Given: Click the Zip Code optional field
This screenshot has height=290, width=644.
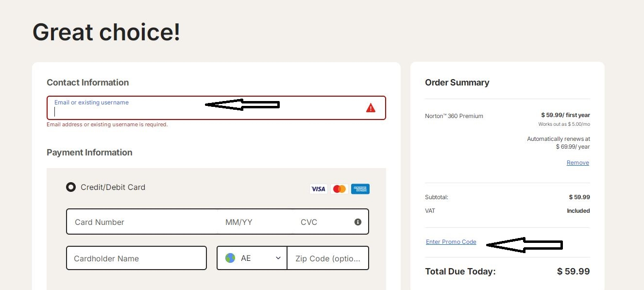Looking at the screenshot, I should [328, 258].
